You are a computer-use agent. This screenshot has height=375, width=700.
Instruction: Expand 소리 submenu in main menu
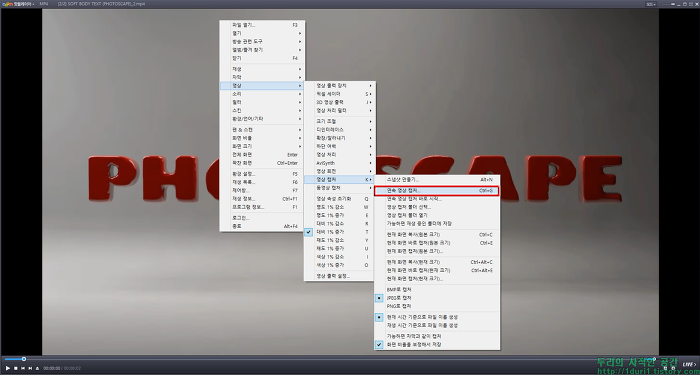[x=262, y=94]
